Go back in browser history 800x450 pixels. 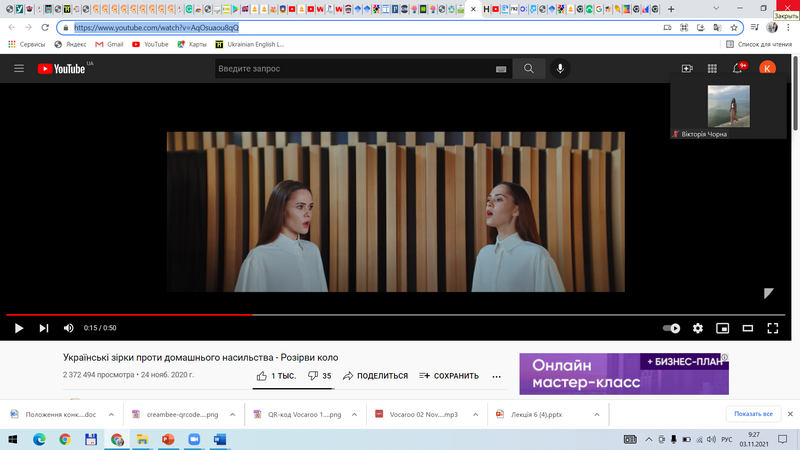coord(12,28)
